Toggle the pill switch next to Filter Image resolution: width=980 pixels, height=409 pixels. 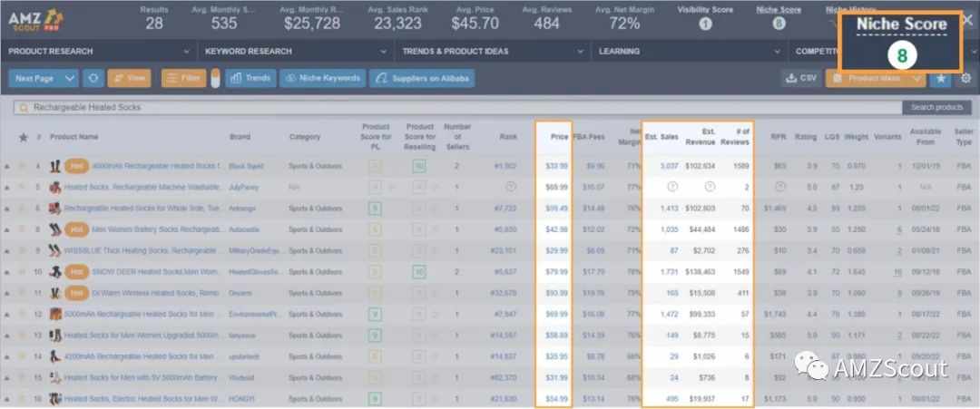click(x=215, y=79)
